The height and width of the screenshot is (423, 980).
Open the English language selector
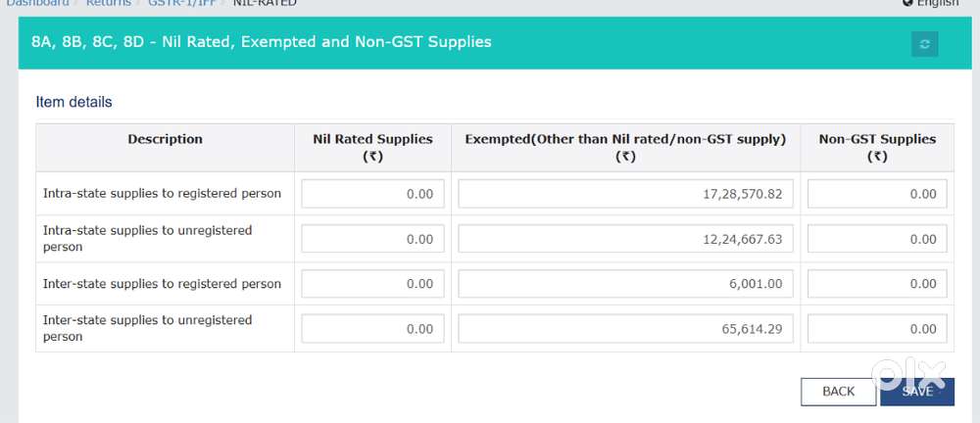click(x=931, y=3)
